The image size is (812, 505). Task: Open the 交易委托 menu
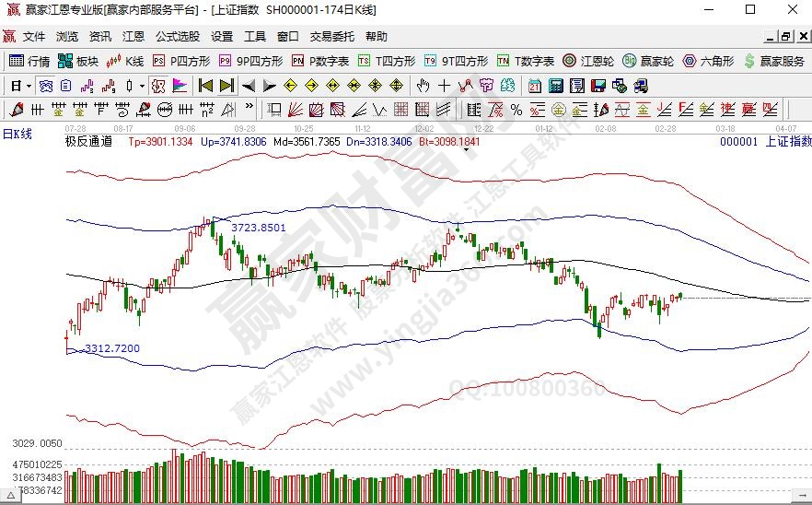coord(331,37)
